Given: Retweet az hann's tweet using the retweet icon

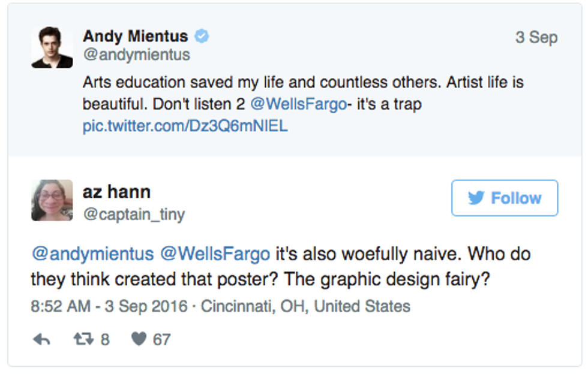Looking at the screenshot, I should click(x=83, y=340).
